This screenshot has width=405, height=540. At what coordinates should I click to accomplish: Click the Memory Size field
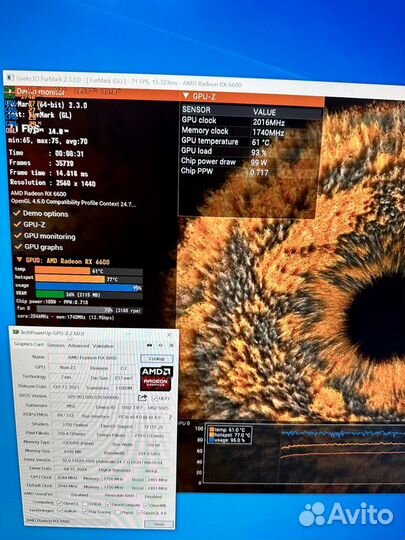(x=74, y=451)
